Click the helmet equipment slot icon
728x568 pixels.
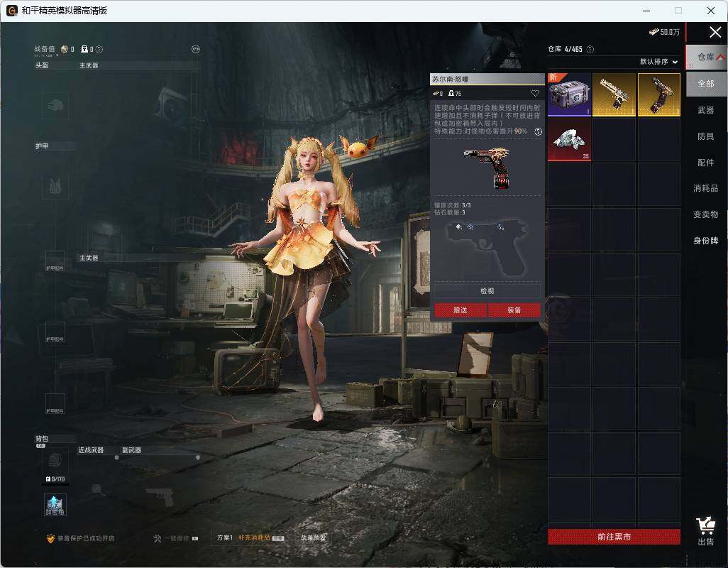tap(55, 105)
